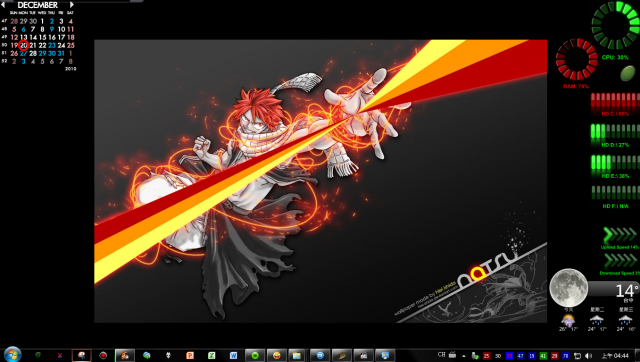Click the CH input language indicator
Screen dimensions: 640x362
(x=441, y=355)
